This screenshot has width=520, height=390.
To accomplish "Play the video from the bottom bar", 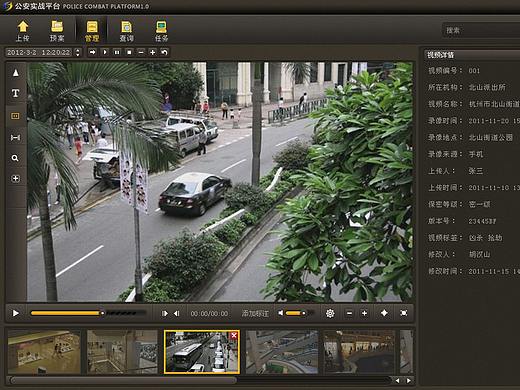I will pyautogui.click(x=15, y=313).
